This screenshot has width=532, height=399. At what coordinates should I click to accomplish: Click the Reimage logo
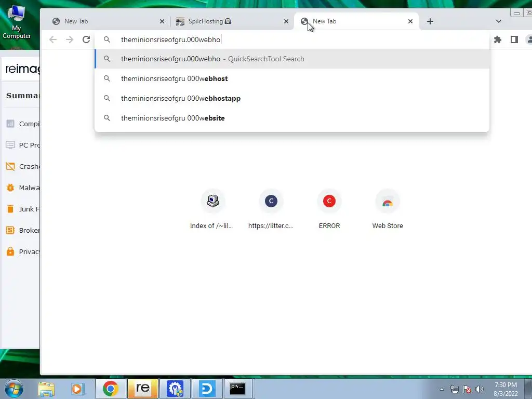tap(23, 69)
